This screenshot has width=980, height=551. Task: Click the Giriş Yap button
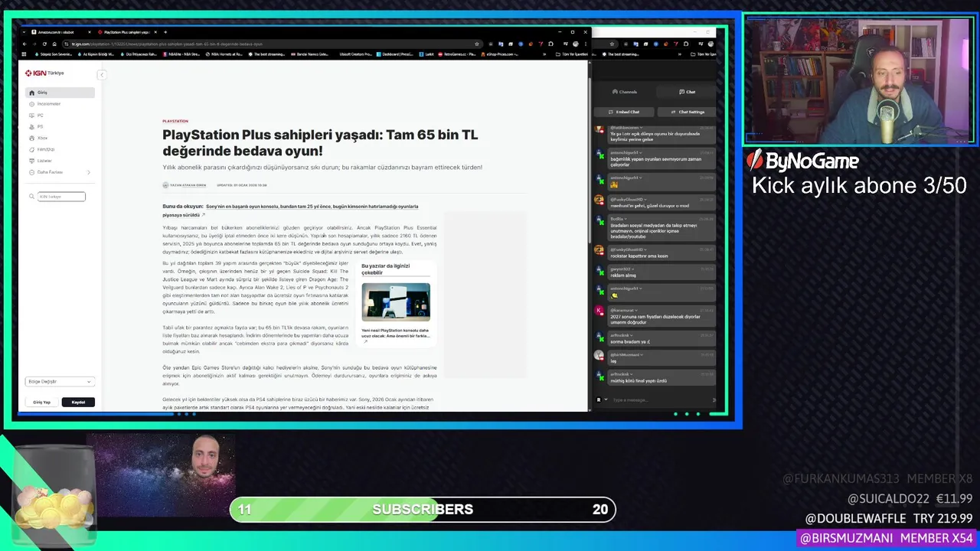point(41,402)
